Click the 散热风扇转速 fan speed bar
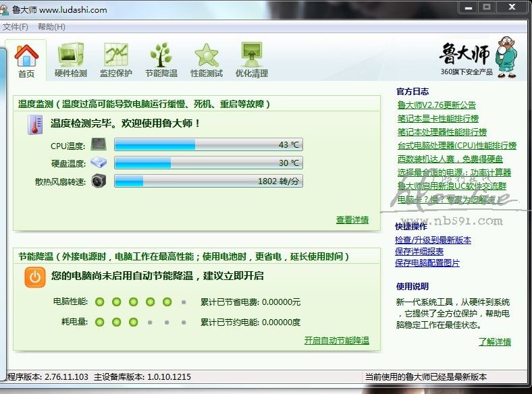Image resolution: width=532 pixels, height=394 pixels. (208, 181)
